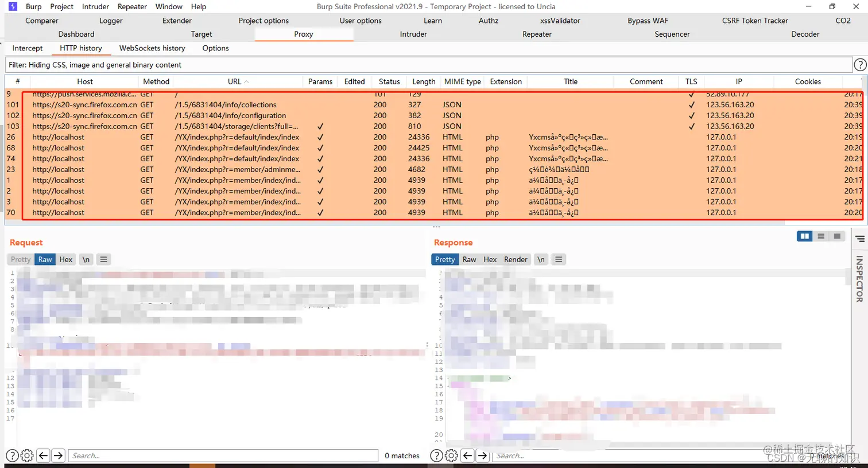Click the Burp Suite application logo
This screenshot has height=468, width=868.
(13, 6)
